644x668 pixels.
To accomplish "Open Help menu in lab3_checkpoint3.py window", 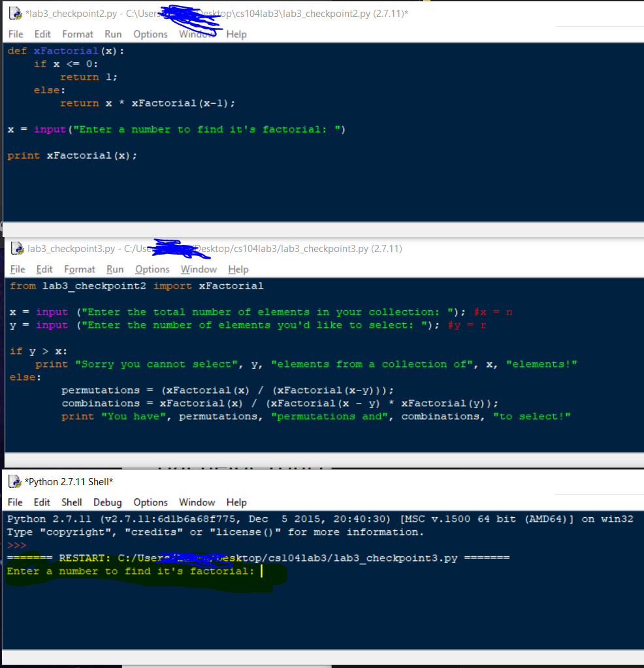I will 238,269.
